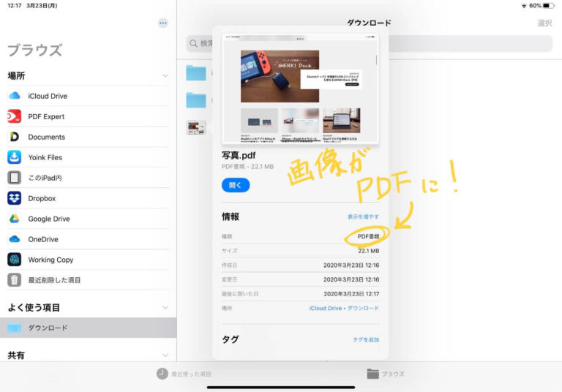Select the PDF Expert label in sidebar
Image resolution: width=562 pixels, height=392 pixels.
46,116
